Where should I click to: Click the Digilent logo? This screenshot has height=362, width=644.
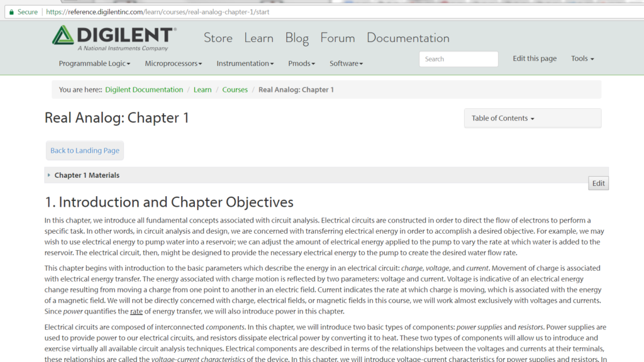coord(114,38)
